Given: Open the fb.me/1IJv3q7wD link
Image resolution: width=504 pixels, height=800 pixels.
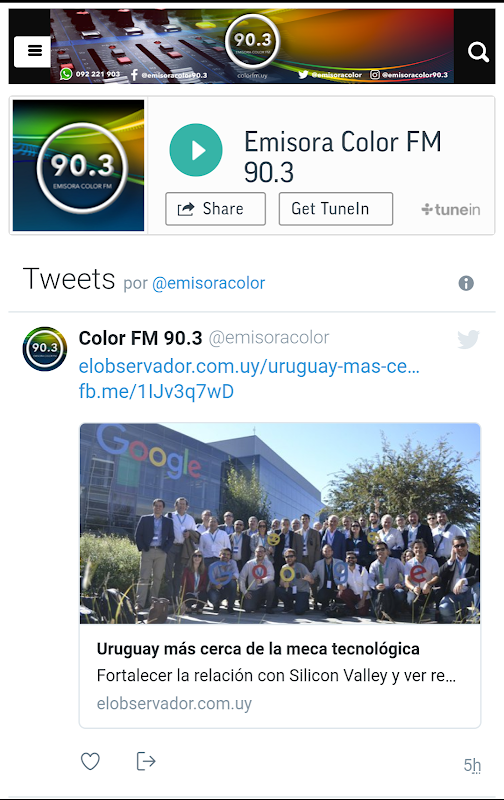Looking at the screenshot, I should pyautogui.click(x=156, y=391).
